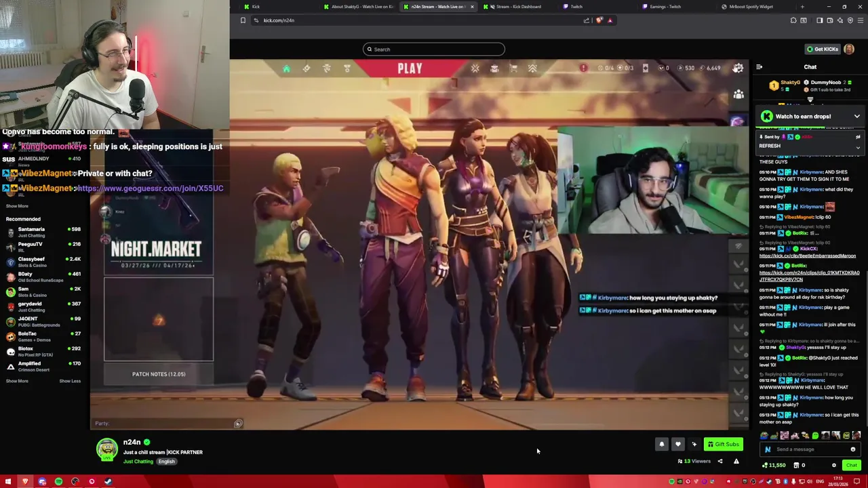Open the emote picker in chat input

[x=853, y=449]
